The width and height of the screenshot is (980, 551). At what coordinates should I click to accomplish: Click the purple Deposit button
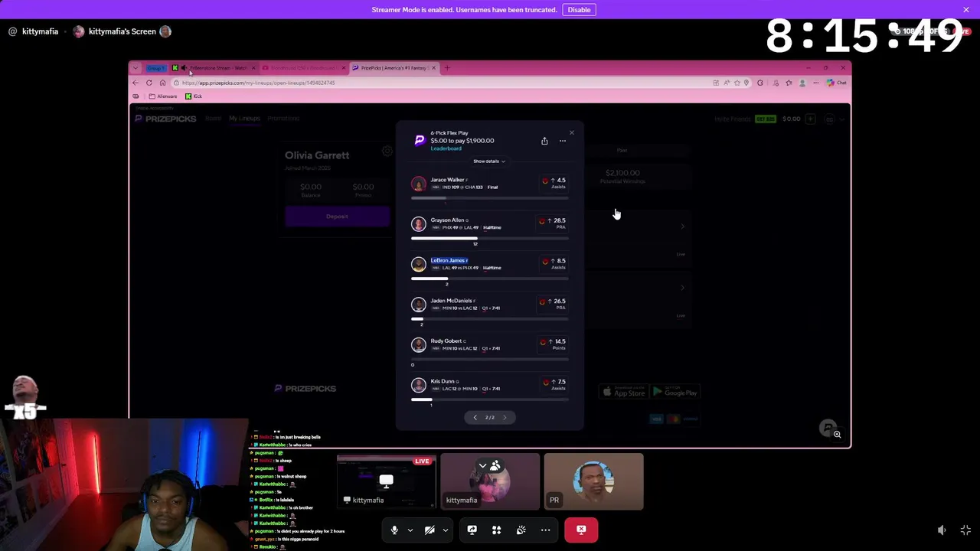tap(337, 217)
